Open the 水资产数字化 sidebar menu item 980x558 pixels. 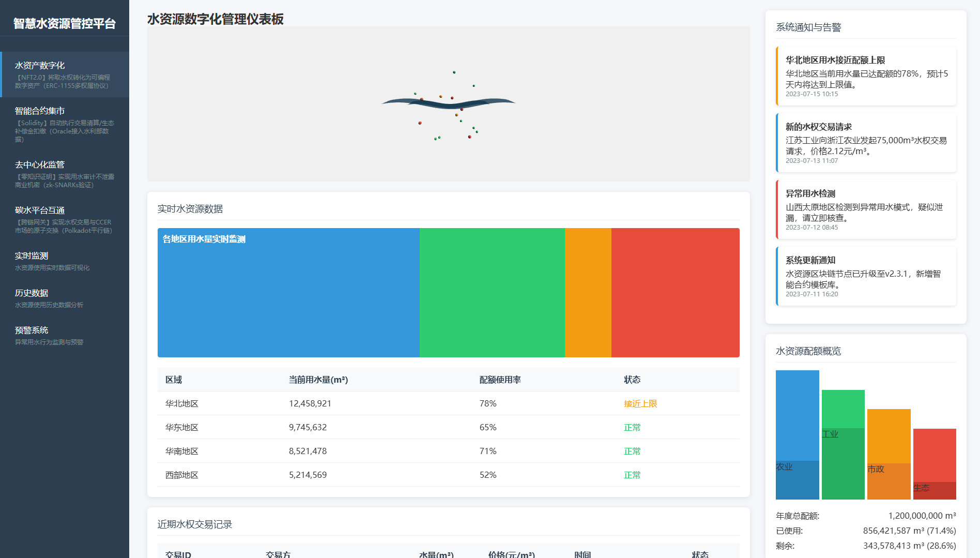65,74
